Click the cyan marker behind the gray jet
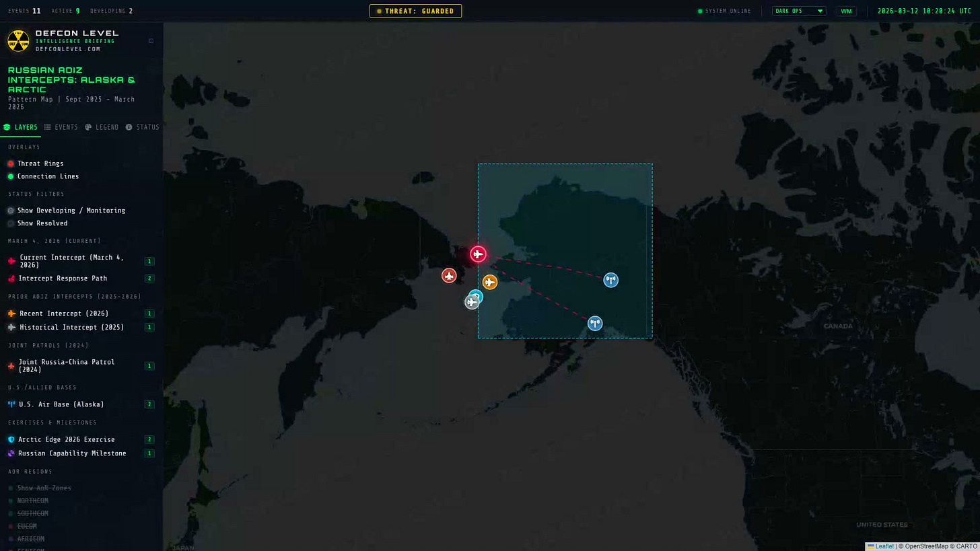Image resolution: width=980 pixels, height=551 pixels. pos(477,295)
